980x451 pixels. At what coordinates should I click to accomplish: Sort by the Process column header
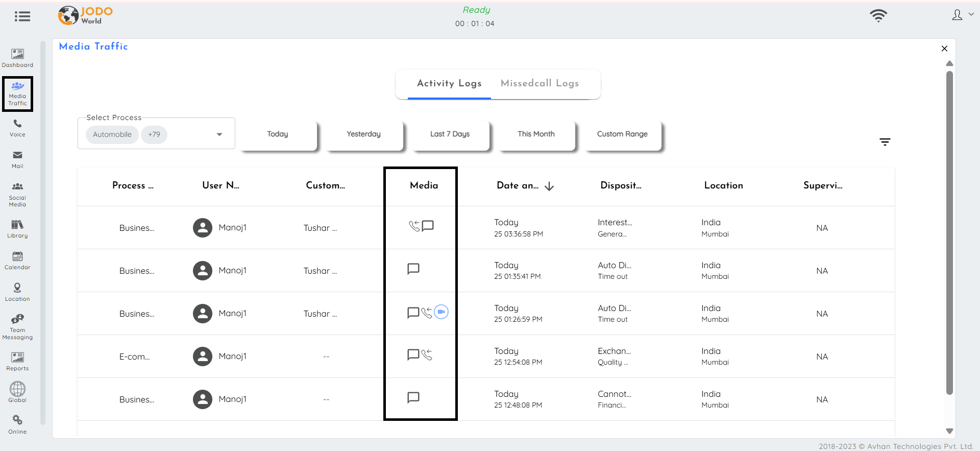[133, 185]
